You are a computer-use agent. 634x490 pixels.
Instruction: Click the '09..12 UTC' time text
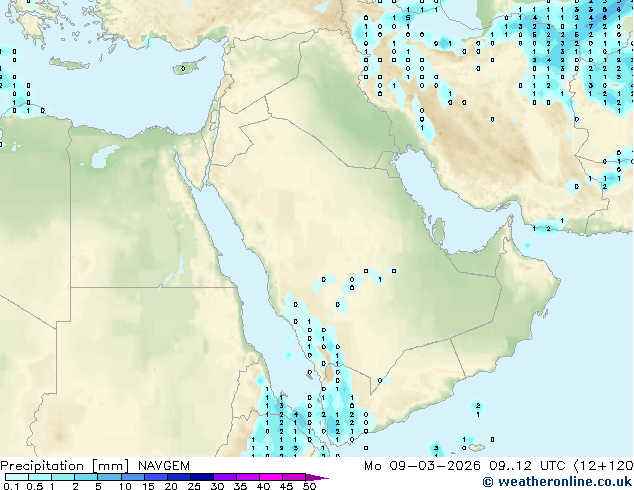(527, 466)
